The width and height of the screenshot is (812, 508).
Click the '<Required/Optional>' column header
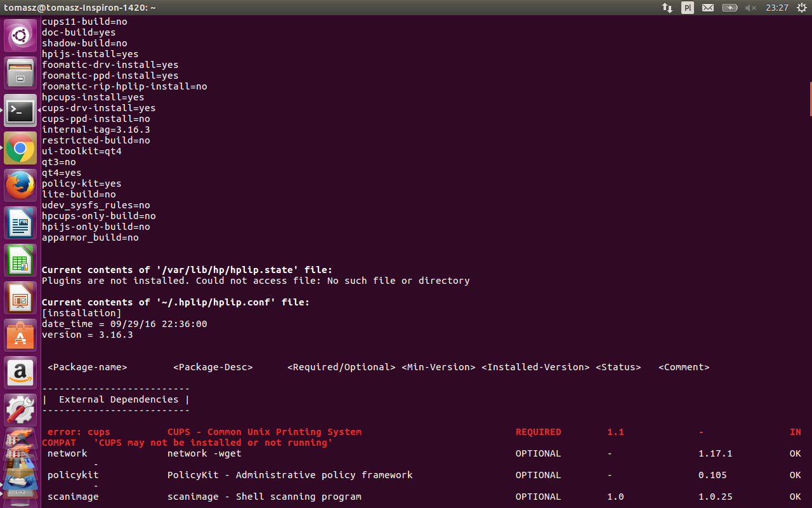341,367
